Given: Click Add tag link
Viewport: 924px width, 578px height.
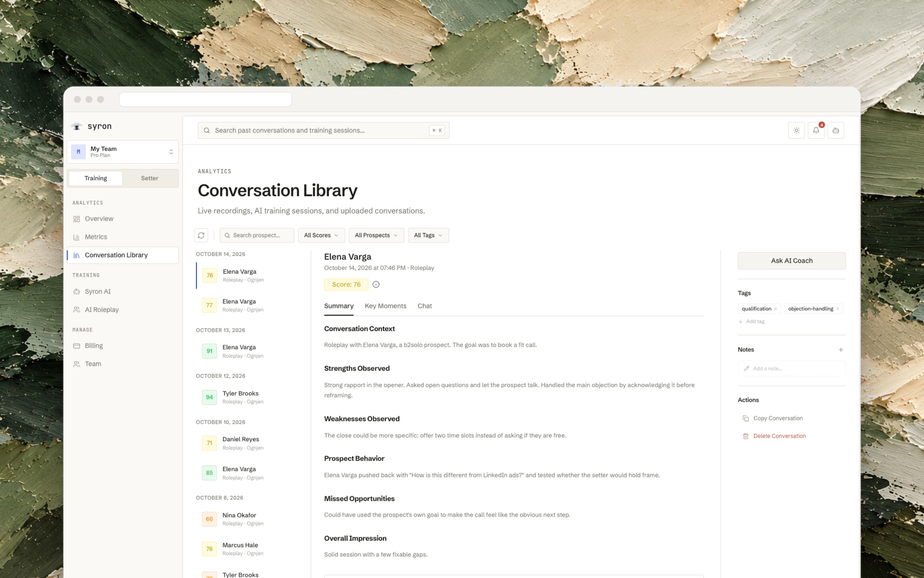Looking at the screenshot, I should tap(752, 321).
